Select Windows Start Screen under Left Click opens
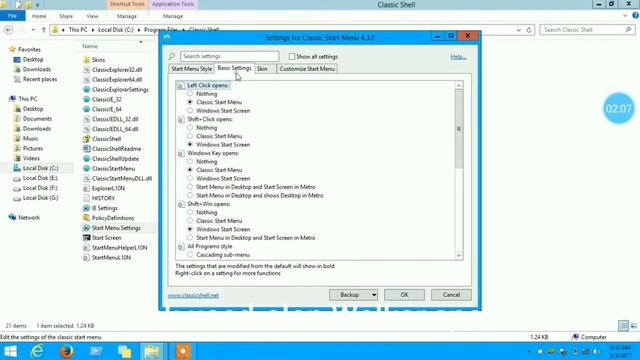Image resolution: width=640 pixels, height=360 pixels. pyautogui.click(x=190, y=111)
